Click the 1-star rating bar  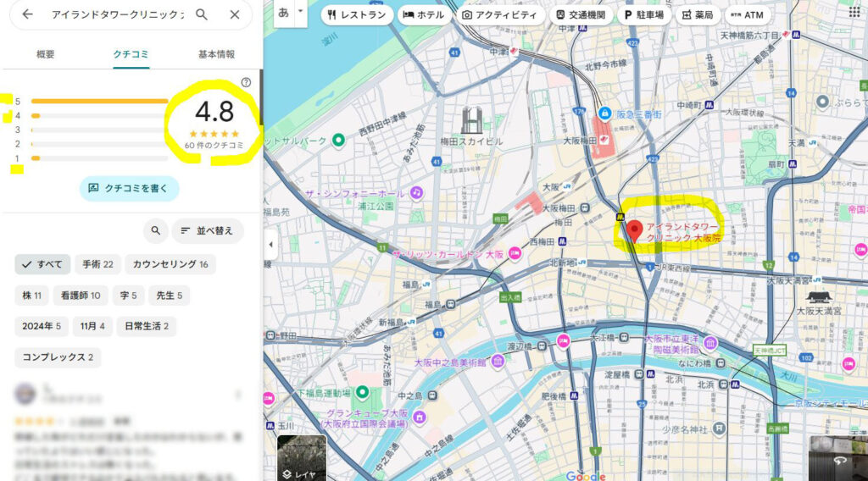click(100, 158)
